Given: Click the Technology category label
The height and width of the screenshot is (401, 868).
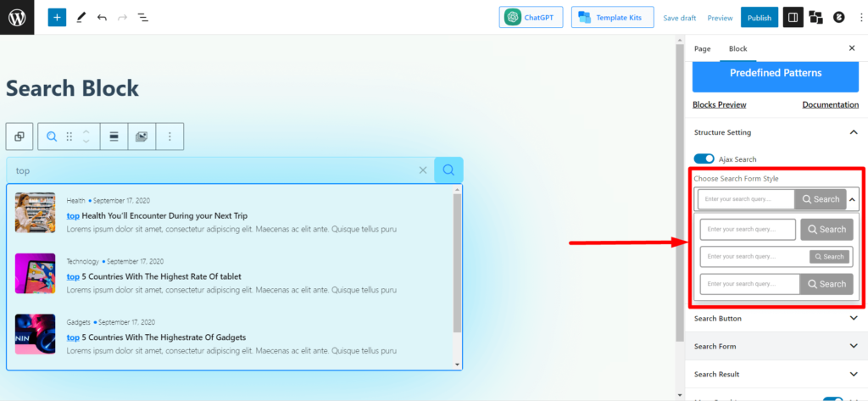Looking at the screenshot, I should point(82,261).
